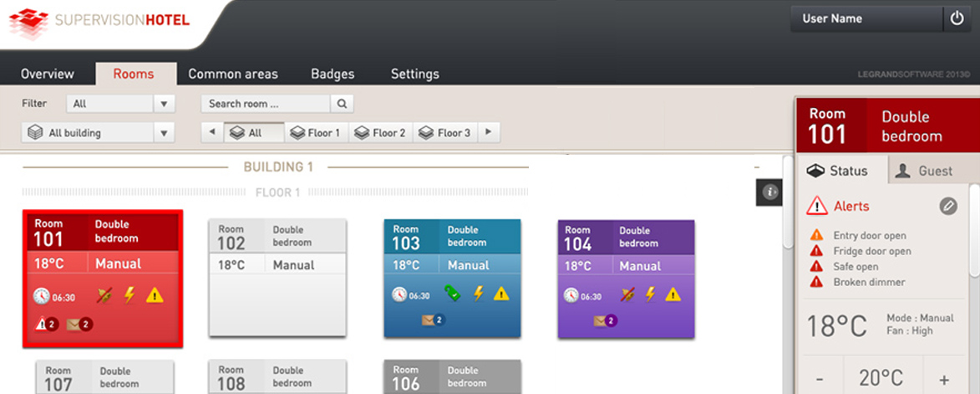Select the Room 102 tile
Viewport: 980px width, 394px height.
pos(277,278)
